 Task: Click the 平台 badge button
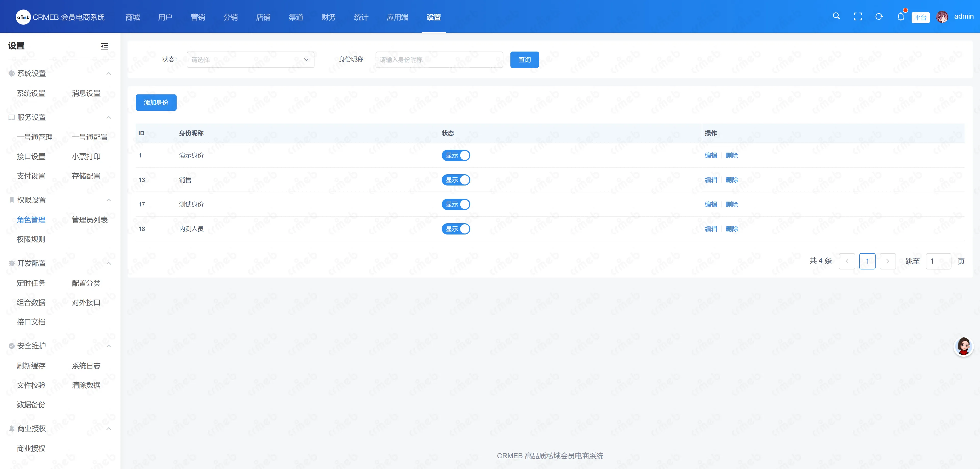point(921,17)
